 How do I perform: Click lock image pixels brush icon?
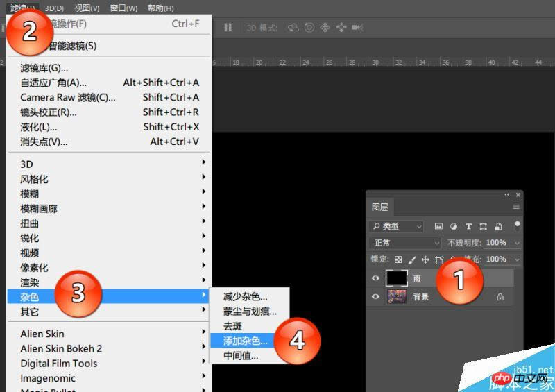(411, 259)
